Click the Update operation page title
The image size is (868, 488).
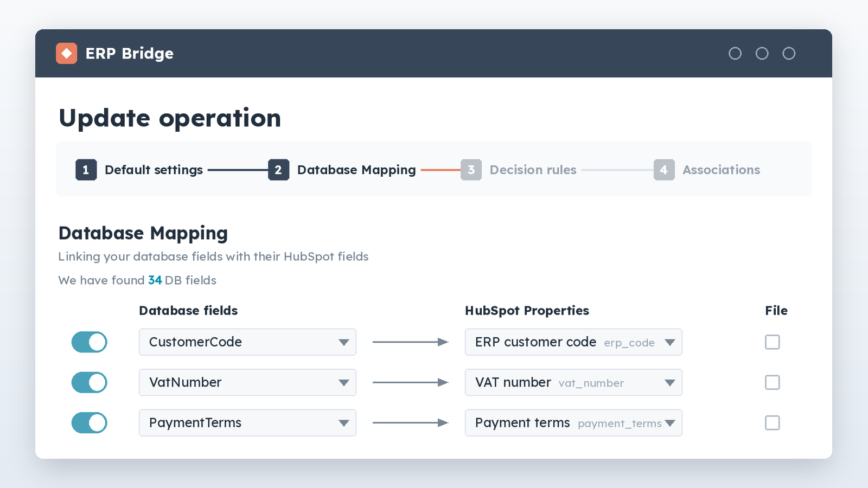170,118
